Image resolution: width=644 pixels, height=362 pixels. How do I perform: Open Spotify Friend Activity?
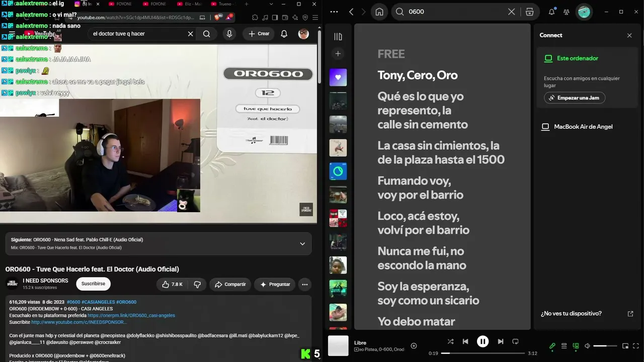coord(567,12)
